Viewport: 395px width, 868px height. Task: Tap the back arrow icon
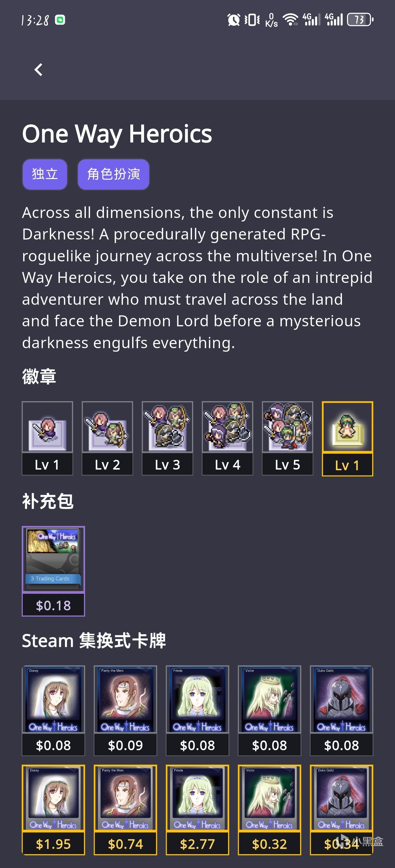click(x=38, y=70)
